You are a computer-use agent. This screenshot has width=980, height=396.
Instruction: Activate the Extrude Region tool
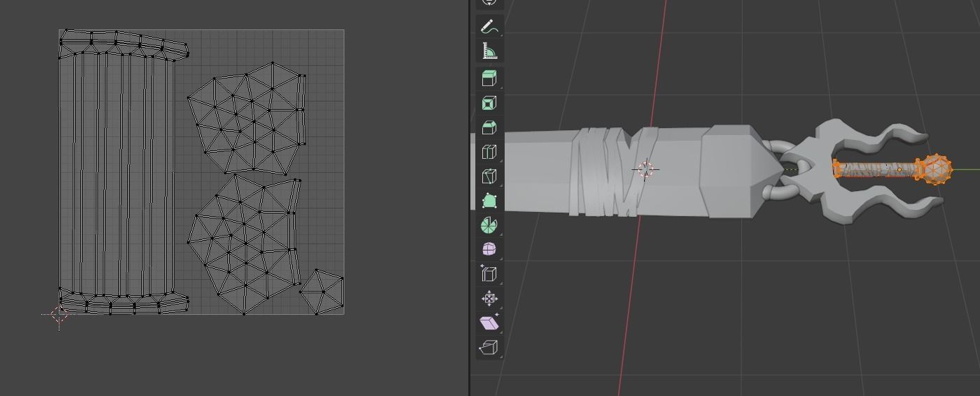pyautogui.click(x=489, y=78)
